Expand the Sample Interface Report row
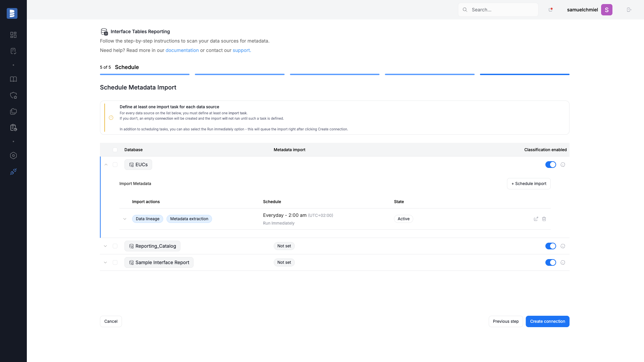The image size is (644, 362). pos(105,262)
